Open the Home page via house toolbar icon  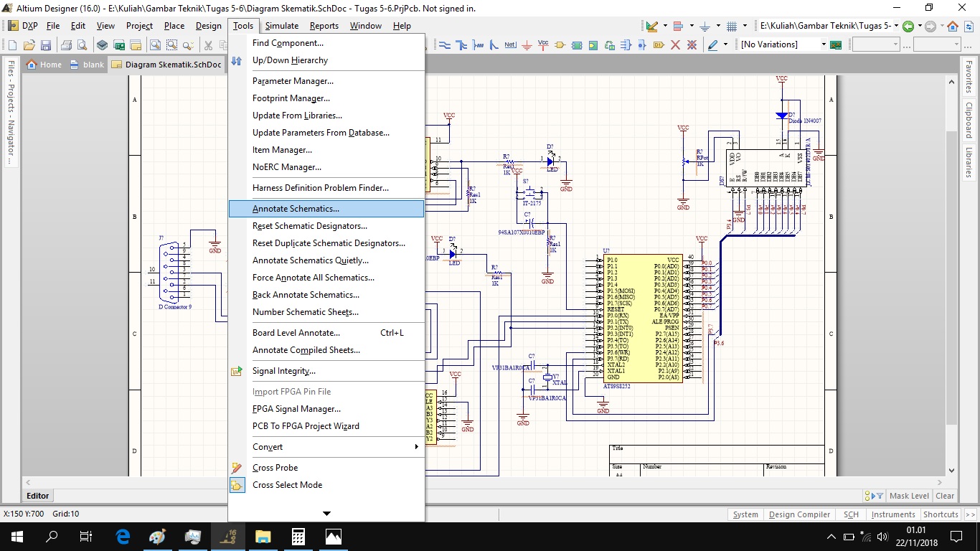pyautogui.click(x=953, y=27)
